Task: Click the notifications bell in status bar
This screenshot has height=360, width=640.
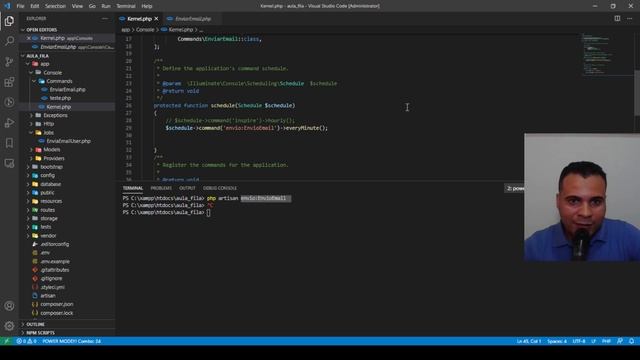Action: (631, 341)
